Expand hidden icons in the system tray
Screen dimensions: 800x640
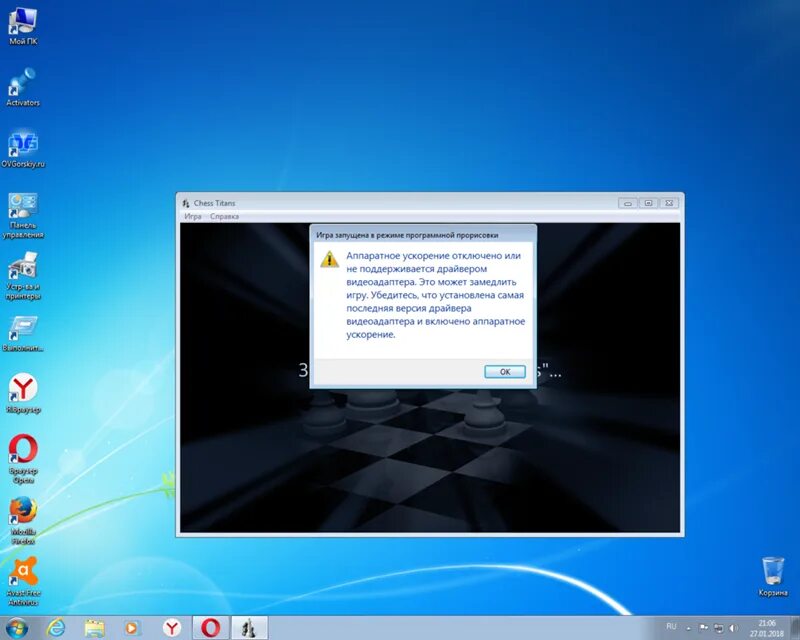pos(688,628)
